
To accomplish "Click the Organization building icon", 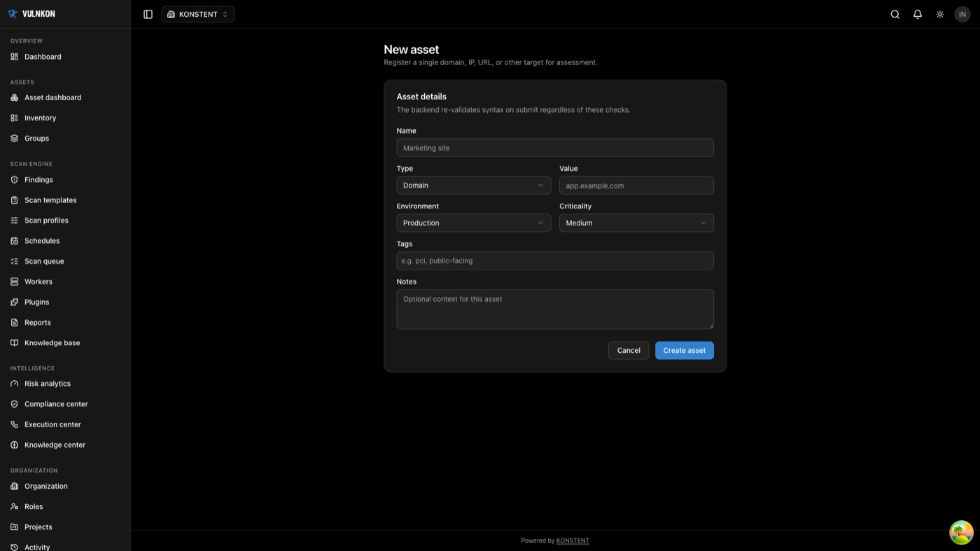I will tap(14, 486).
